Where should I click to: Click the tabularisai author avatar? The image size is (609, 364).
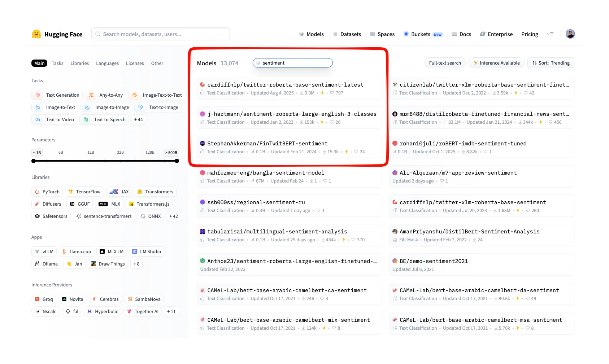tap(203, 231)
